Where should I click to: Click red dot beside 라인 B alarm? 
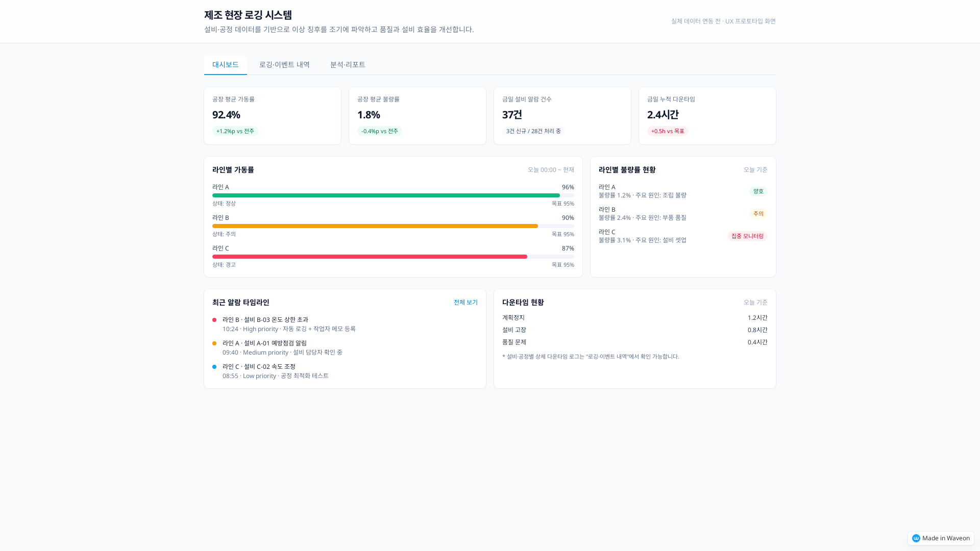[x=214, y=320]
